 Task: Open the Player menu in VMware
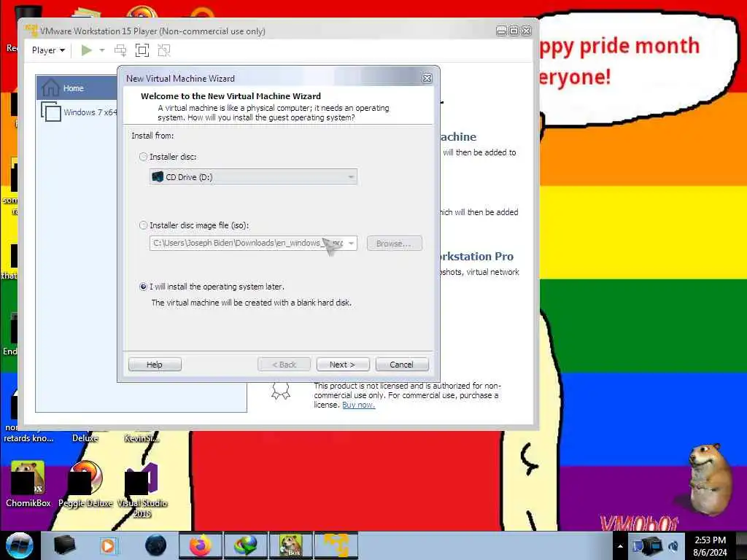click(48, 50)
